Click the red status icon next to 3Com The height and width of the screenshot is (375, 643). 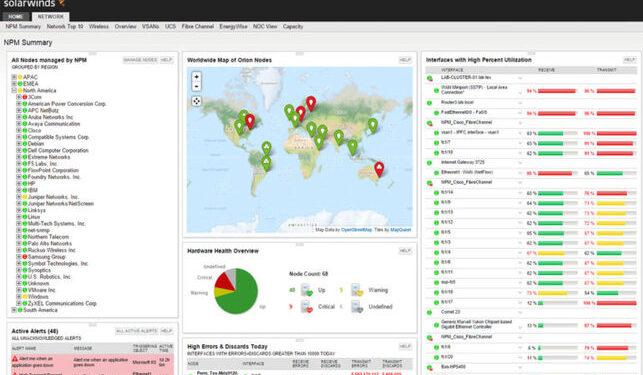pyautogui.click(x=25, y=97)
